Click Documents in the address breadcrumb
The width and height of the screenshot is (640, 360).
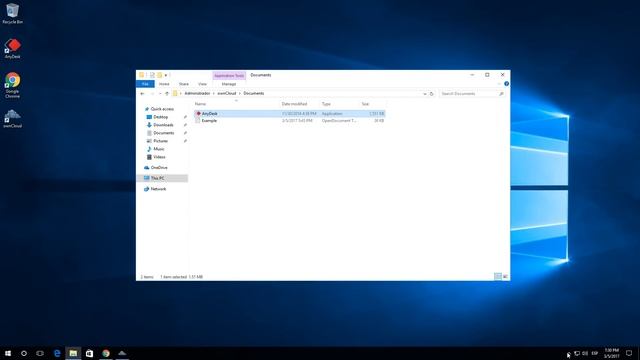pyautogui.click(x=253, y=93)
